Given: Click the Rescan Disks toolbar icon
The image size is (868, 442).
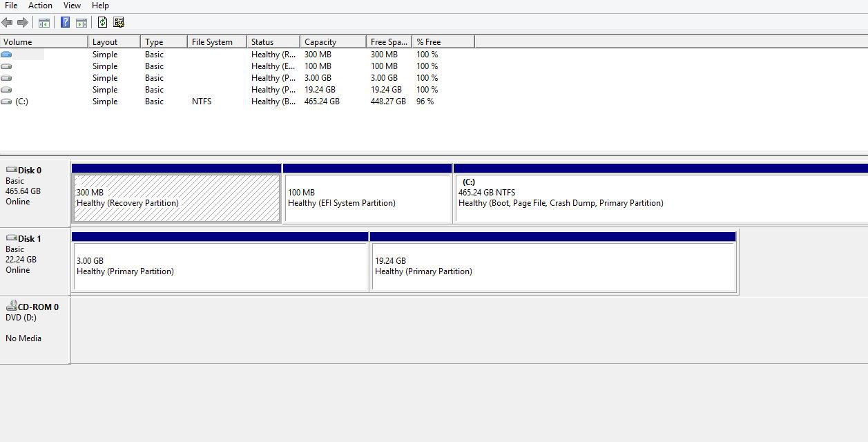Looking at the screenshot, I should pos(119,22).
